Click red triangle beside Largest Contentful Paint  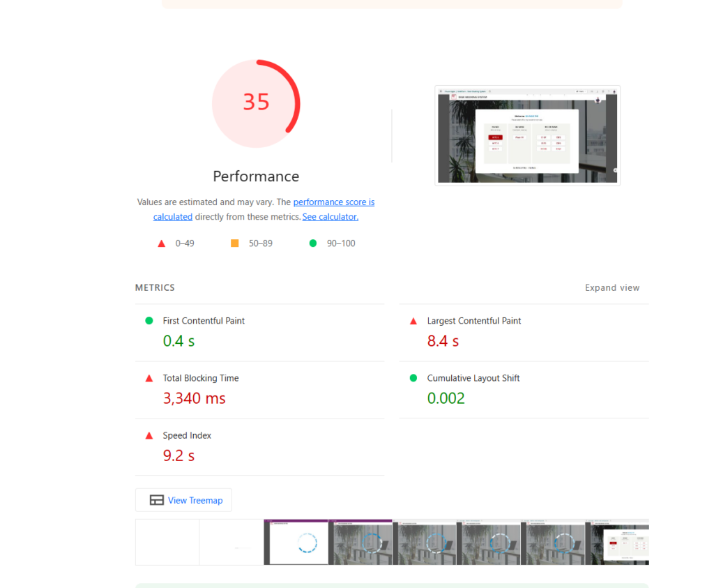point(413,321)
